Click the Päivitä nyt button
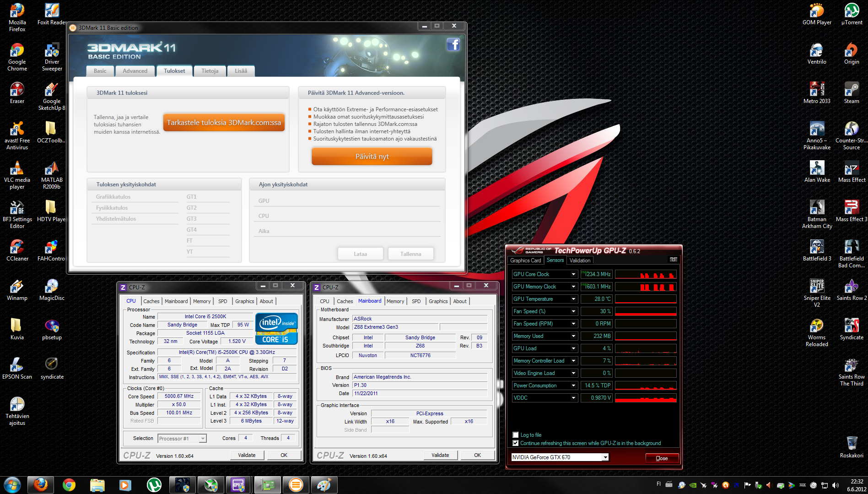Image resolution: width=868 pixels, height=494 pixels. (372, 157)
